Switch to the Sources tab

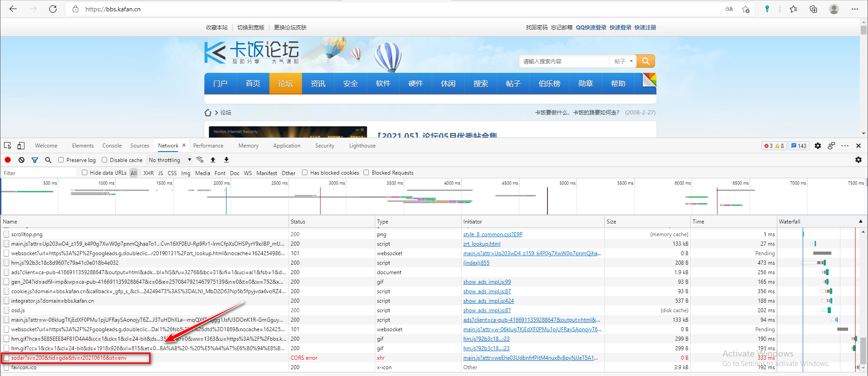point(140,146)
